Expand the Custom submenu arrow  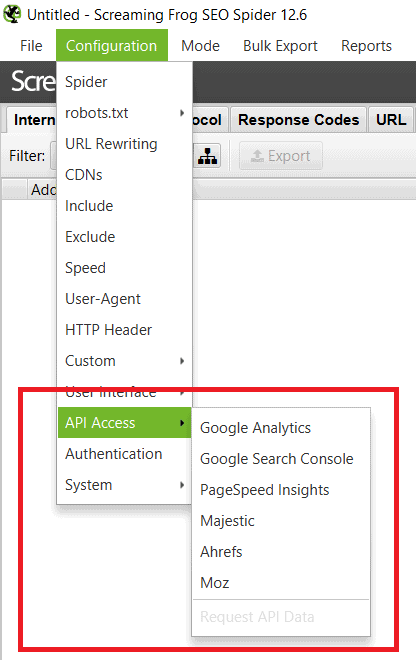[x=182, y=361]
